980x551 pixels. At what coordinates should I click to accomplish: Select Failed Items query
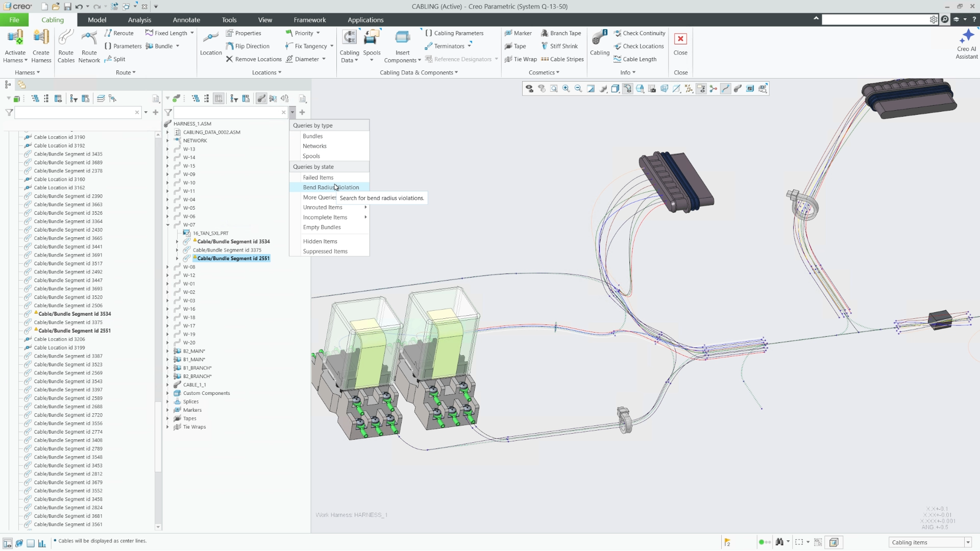tap(329, 178)
